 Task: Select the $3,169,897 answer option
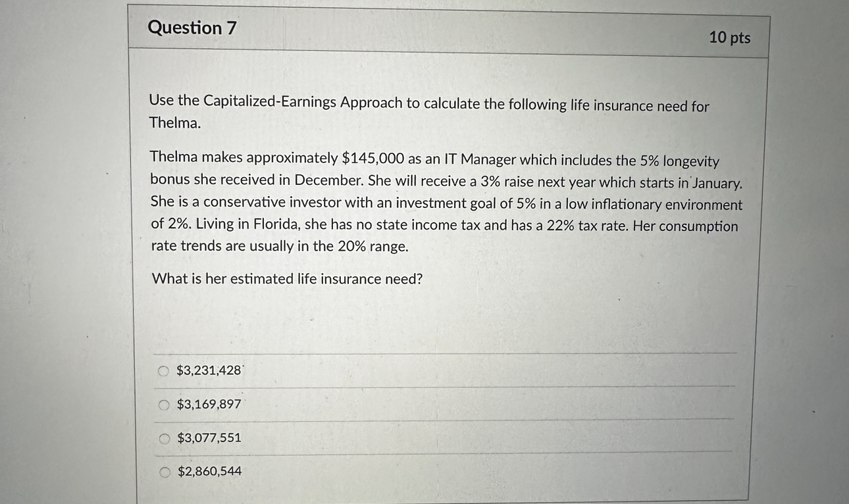point(163,405)
